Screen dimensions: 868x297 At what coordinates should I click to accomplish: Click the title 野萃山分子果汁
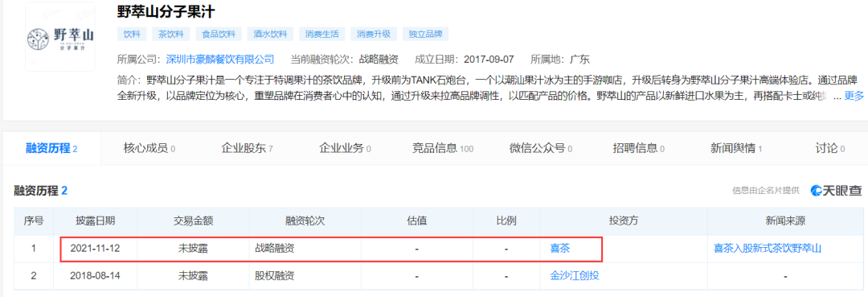click(166, 12)
